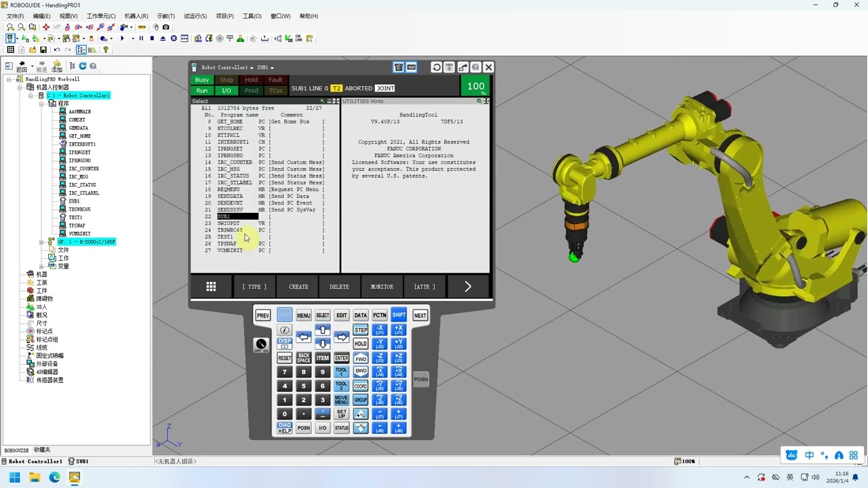
Task: Click the next page arrow softkey
Action: 468,287
